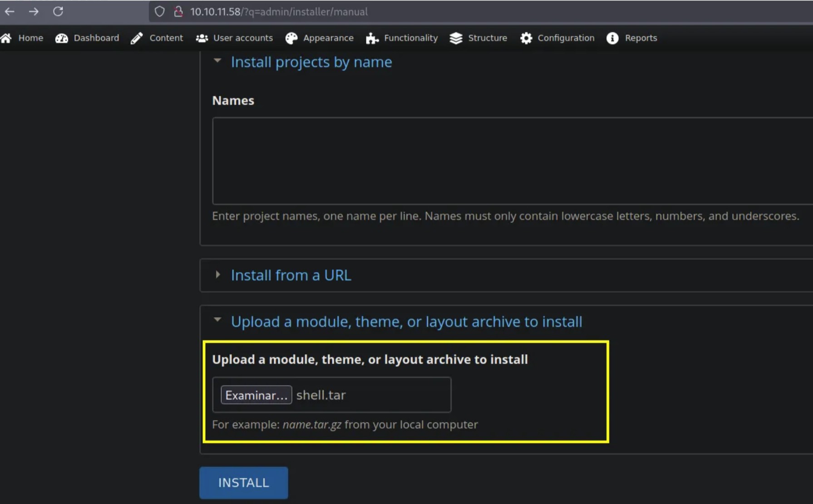Image resolution: width=813 pixels, height=504 pixels.
Task: Click the Dashboard gauge icon
Action: tap(62, 38)
